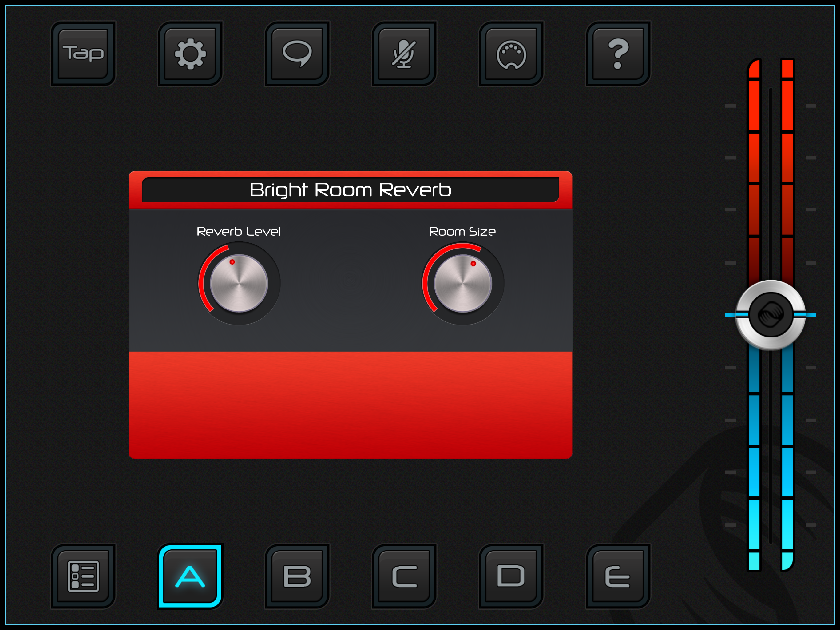840x630 pixels.
Task: Click the Room Size label
Action: (462, 231)
